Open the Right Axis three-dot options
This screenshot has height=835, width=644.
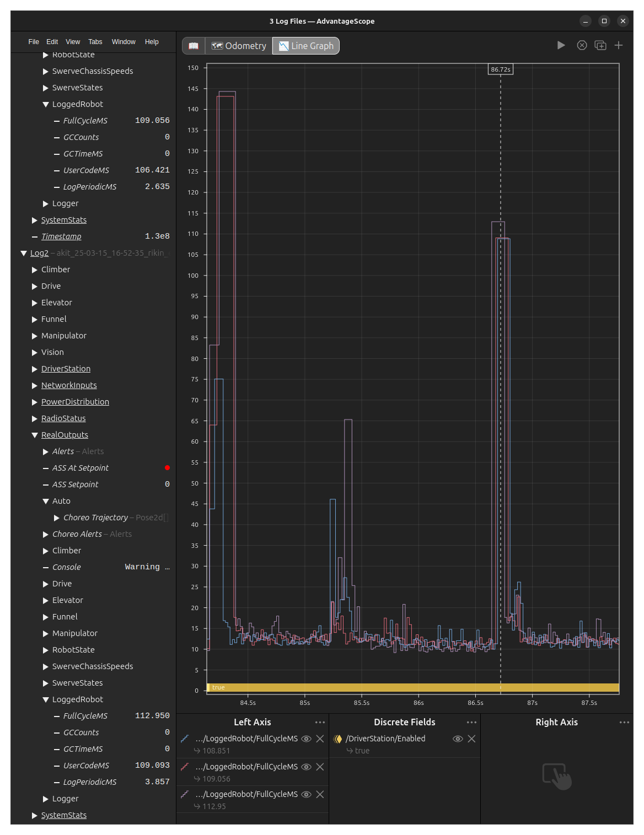624,722
